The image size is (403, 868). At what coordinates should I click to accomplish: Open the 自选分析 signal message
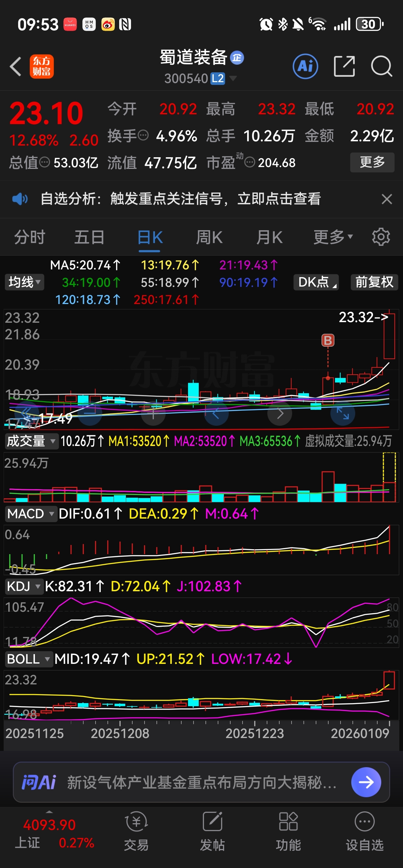click(180, 199)
